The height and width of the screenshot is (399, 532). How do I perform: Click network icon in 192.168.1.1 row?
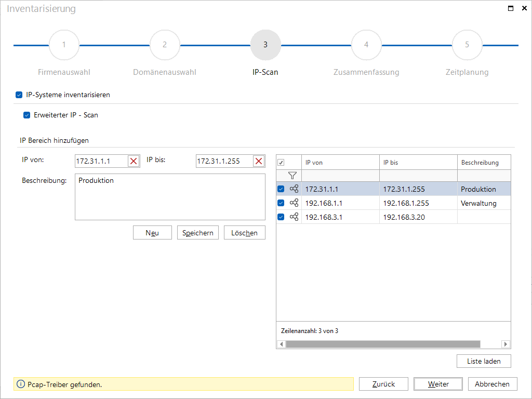point(294,203)
